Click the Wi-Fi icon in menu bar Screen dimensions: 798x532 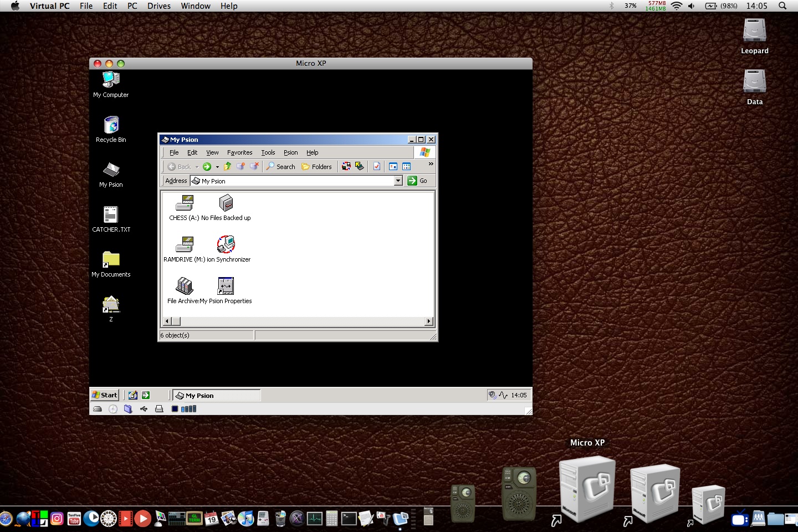click(x=676, y=6)
